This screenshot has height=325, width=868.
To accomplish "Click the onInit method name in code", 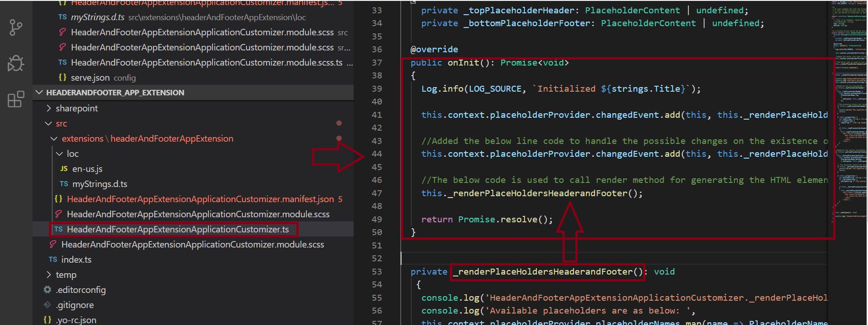I will (x=463, y=62).
